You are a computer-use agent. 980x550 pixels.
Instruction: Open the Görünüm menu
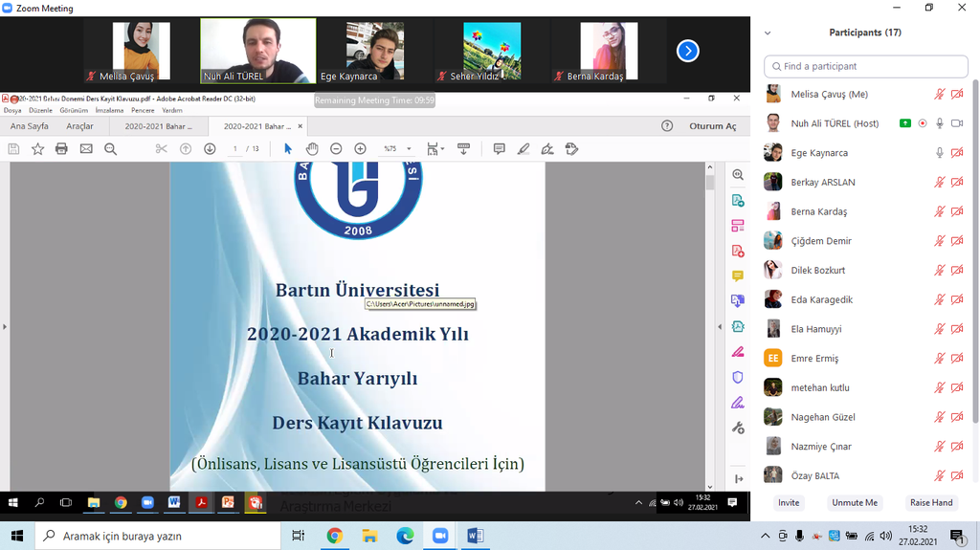(x=74, y=110)
